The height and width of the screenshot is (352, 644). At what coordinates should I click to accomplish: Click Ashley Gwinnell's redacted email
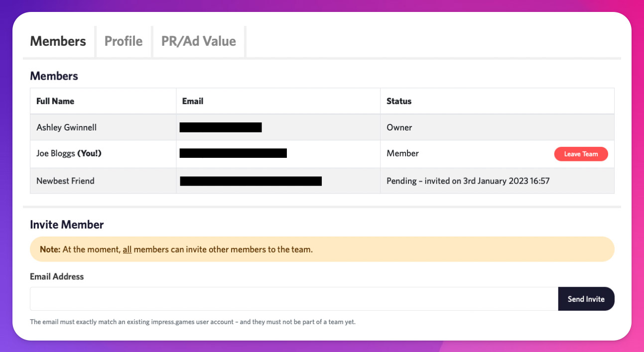(221, 127)
